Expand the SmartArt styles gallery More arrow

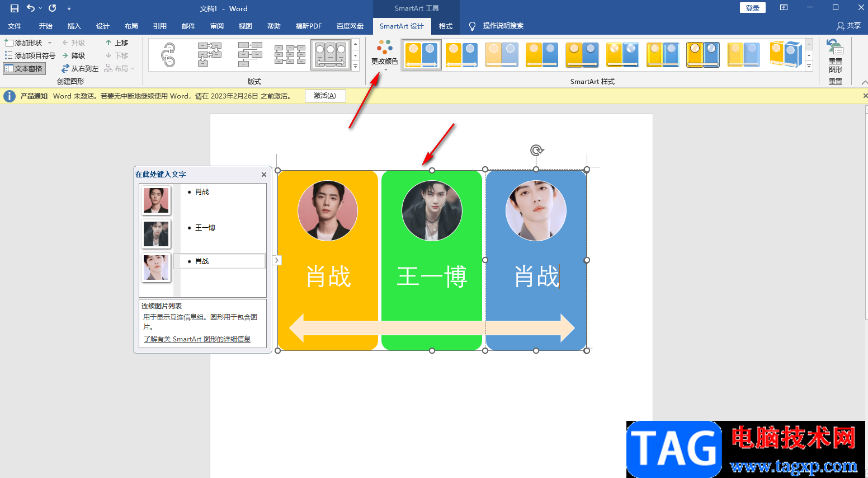809,66
